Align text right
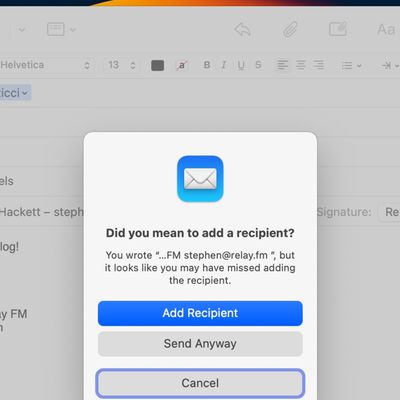 point(319,65)
